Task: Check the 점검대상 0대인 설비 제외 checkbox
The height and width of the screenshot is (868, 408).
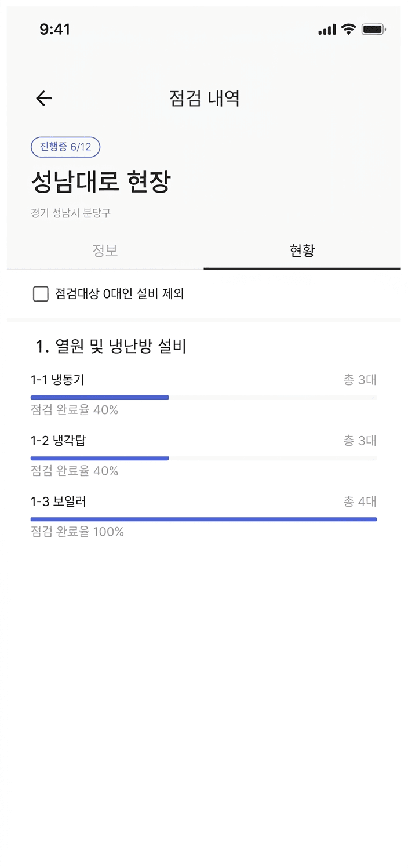Action: point(41,295)
